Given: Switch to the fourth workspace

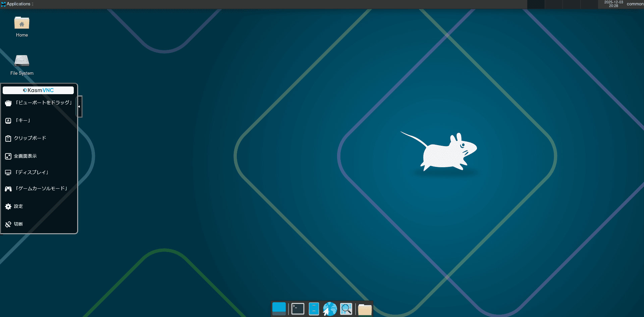Looking at the screenshot, I should (589, 4).
